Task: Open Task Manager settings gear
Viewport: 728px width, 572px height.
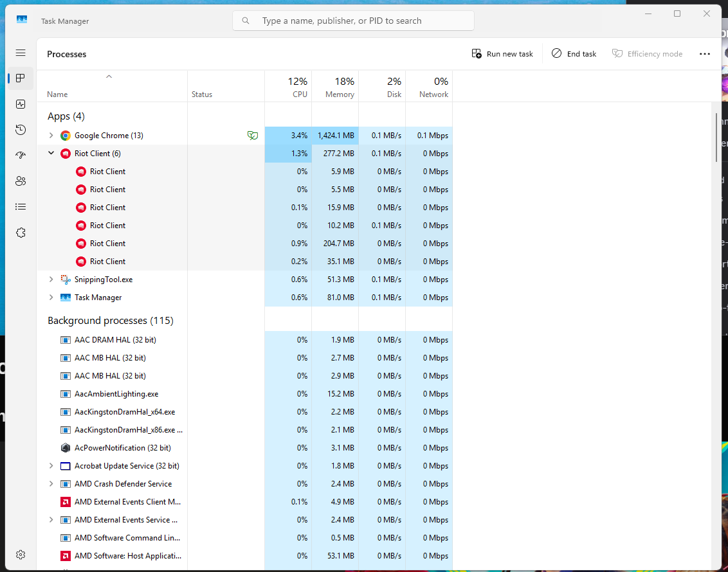Action: [21, 555]
